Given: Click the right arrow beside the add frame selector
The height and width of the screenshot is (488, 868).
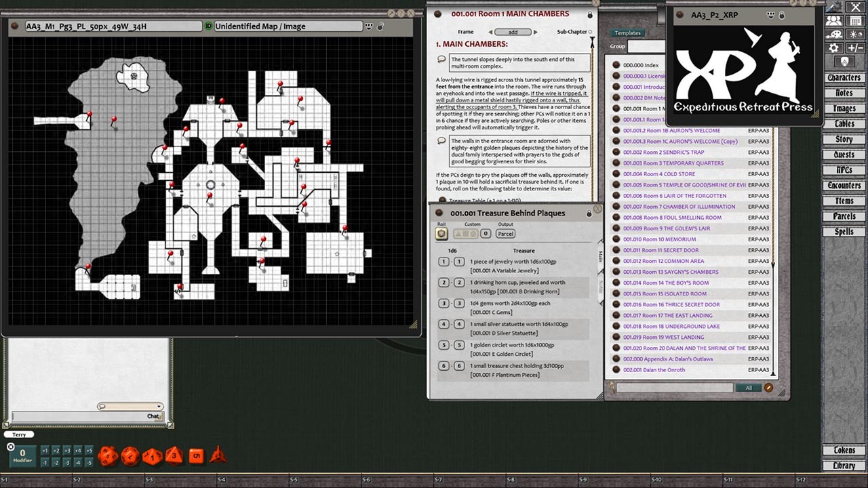Looking at the screenshot, I should (x=535, y=31).
